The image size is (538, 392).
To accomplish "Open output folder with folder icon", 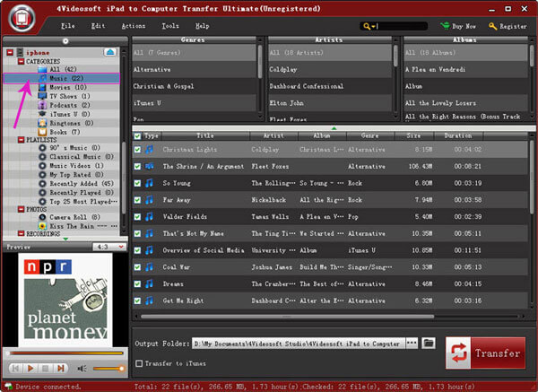I will (429, 344).
